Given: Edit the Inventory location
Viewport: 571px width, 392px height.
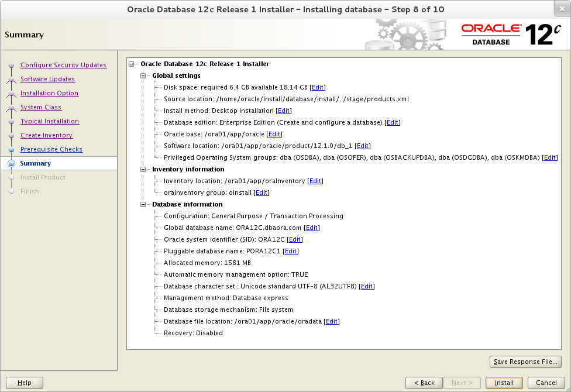Looking at the screenshot, I should (315, 181).
